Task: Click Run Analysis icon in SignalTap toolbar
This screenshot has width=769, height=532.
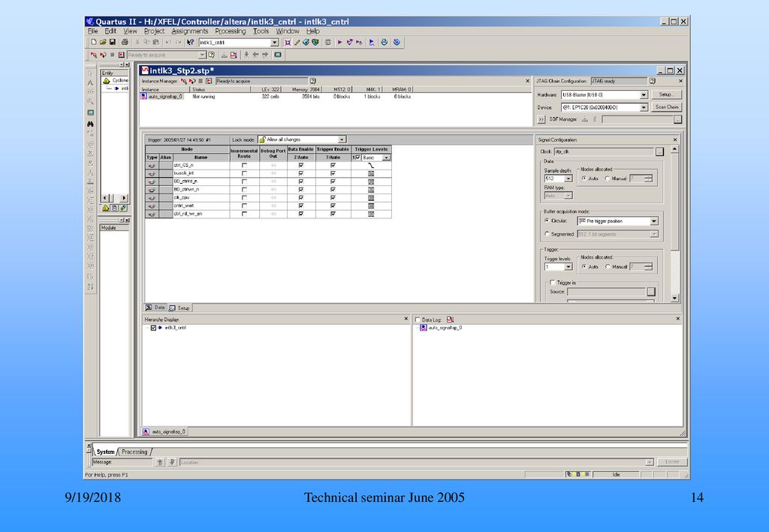Action: [93, 55]
